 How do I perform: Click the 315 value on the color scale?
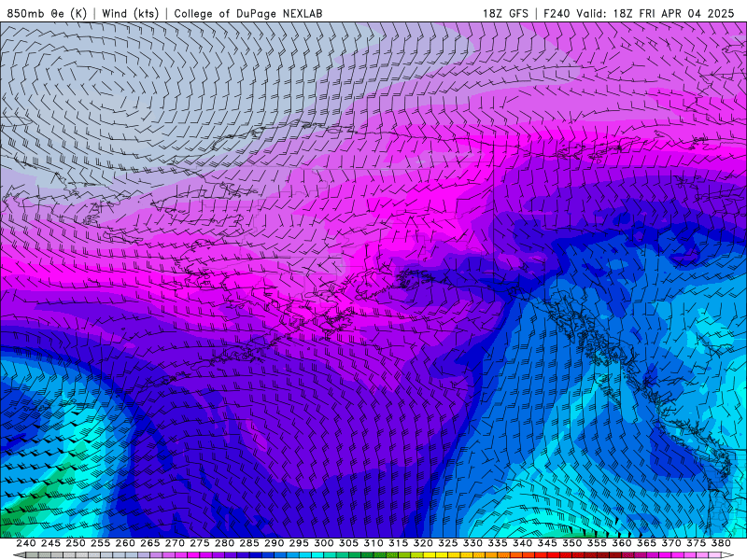[x=399, y=543]
